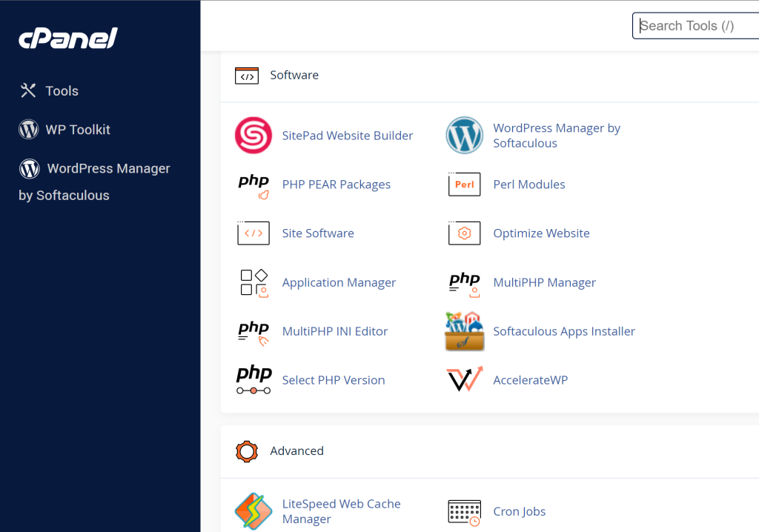Click the MultiPHP INI Editor icon
759x532 pixels.
coord(253,333)
